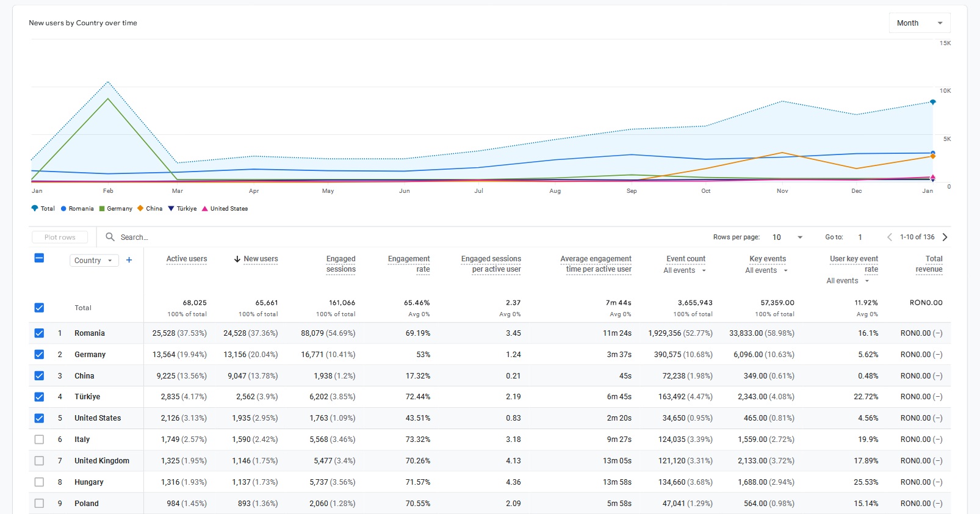Enable the Italy row checkbox
The image size is (980, 514).
[x=39, y=440]
